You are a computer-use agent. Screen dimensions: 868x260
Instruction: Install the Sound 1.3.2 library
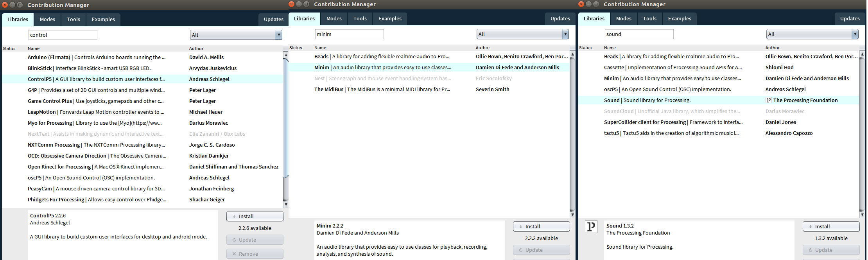point(831,226)
